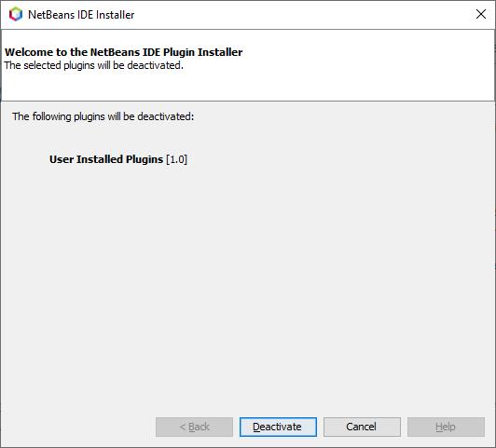This screenshot has width=496, height=448.
Task: Confirm with the Deactivate button
Action: click(278, 427)
